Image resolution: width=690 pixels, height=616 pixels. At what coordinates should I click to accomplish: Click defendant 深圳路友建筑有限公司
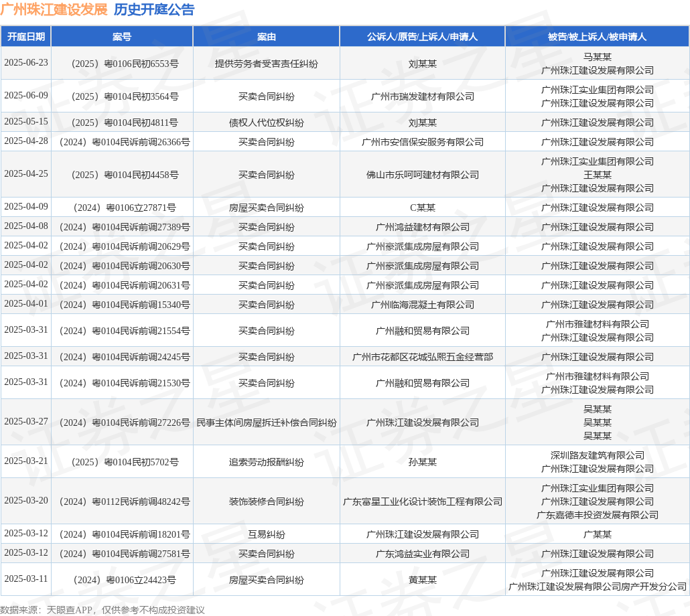point(597,455)
